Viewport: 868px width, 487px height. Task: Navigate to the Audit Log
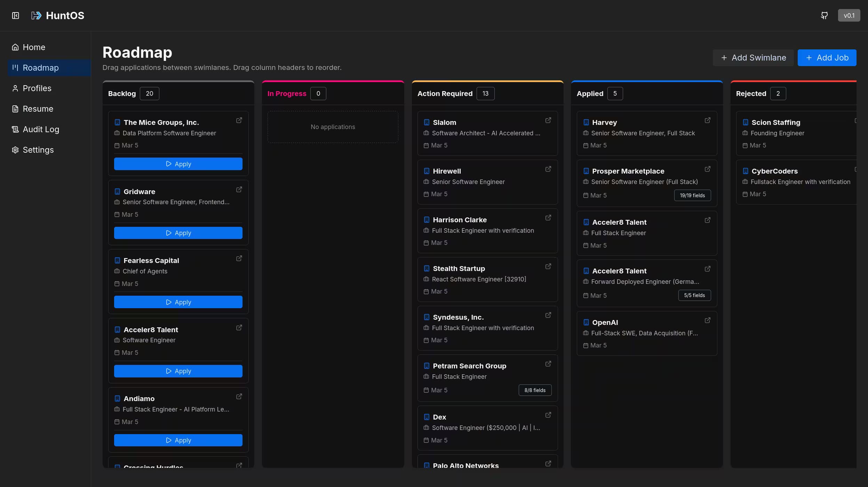coord(41,129)
